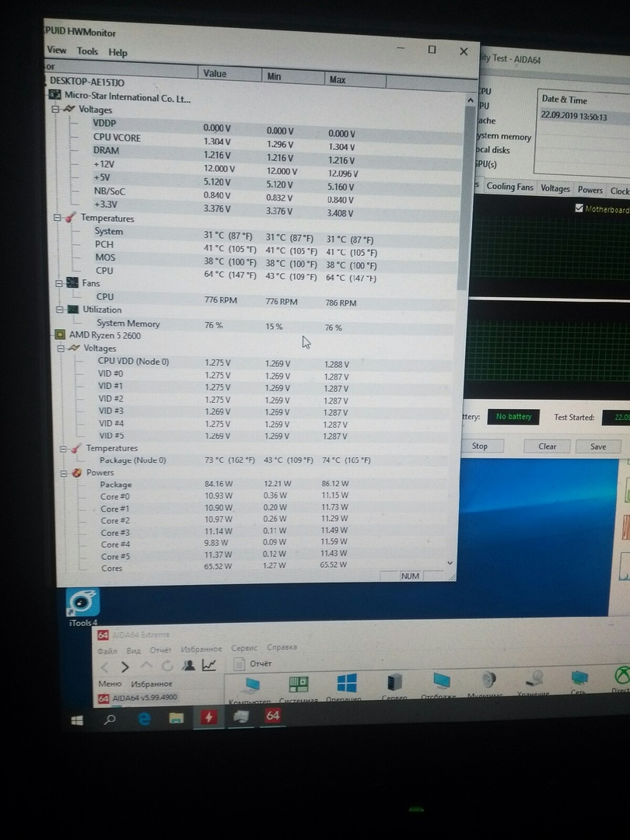Click AIDA64 back navigation arrow
The width and height of the screenshot is (630, 840).
click(x=104, y=667)
